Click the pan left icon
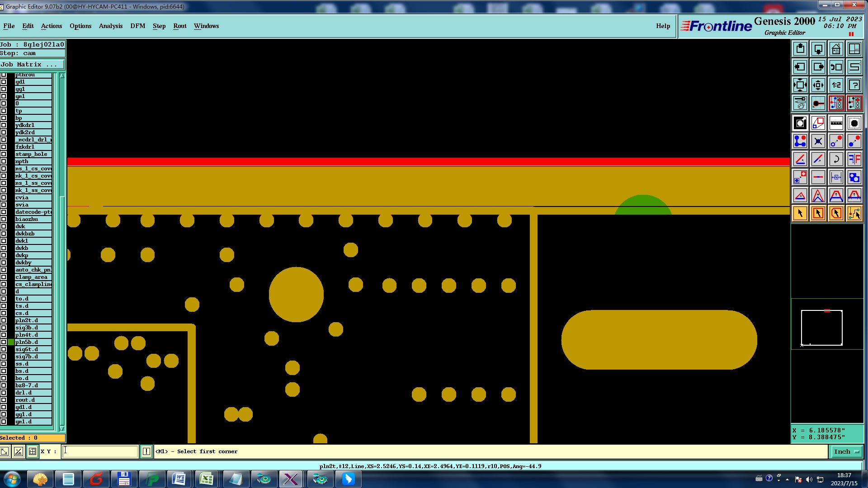Image resolution: width=868 pixels, height=488 pixels. click(800, 67)
